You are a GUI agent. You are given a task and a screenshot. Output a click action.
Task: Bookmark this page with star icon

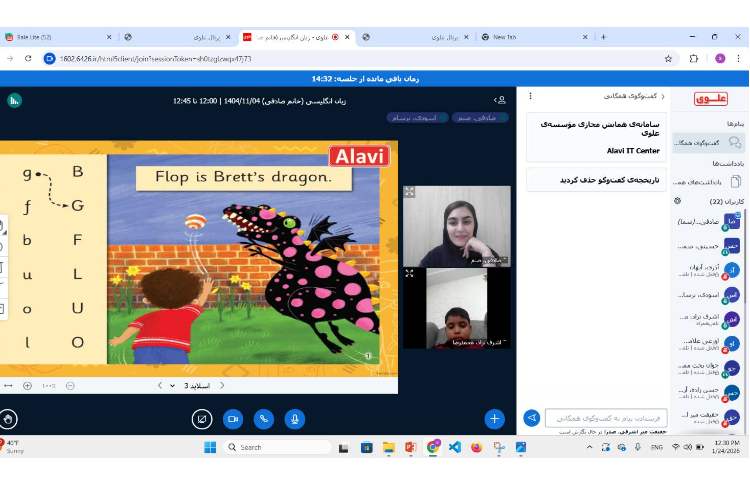coord(668,59)
